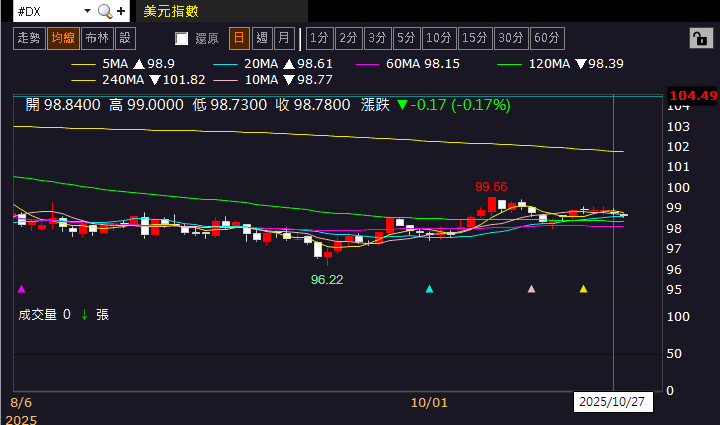Open the 美元指數 title tab
720x425 pixels.
(x=221, y=11)
